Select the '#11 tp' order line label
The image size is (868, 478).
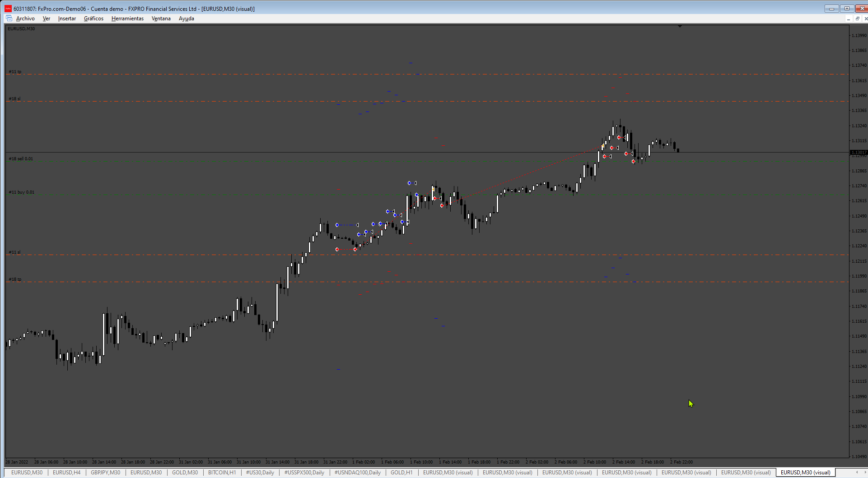point(15,72)
